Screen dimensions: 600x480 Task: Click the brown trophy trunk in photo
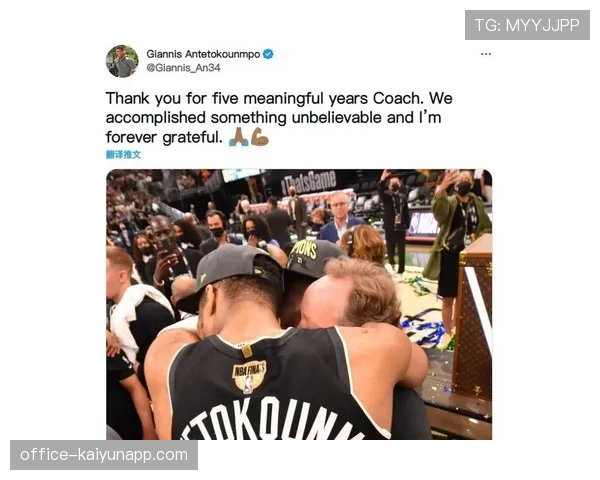pos(473,318)
